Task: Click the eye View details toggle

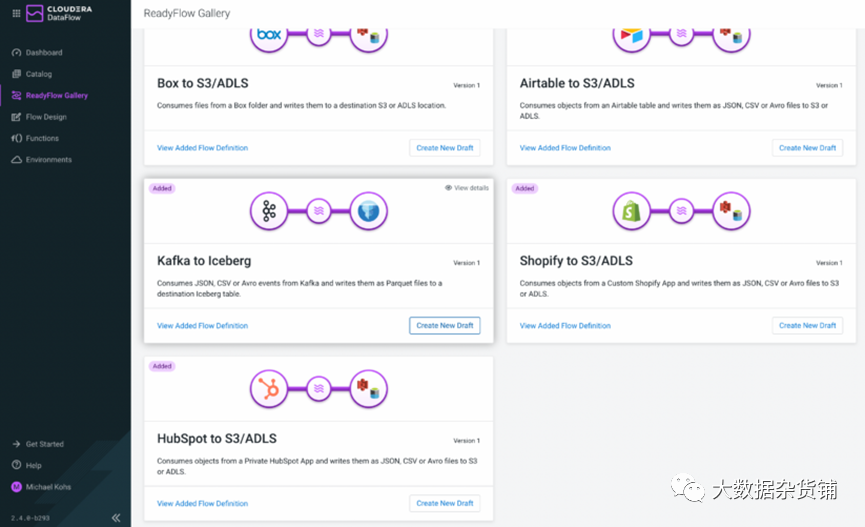Action: [x=467, y=188]
